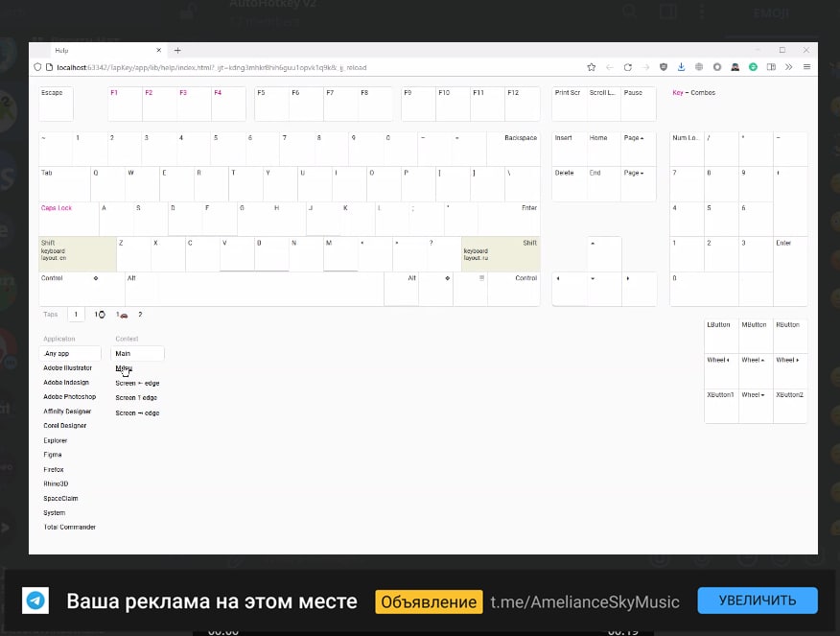The height and width of the screenshot is (636, 840).
Task: Click the F4 key
Action: click(229, 104)
